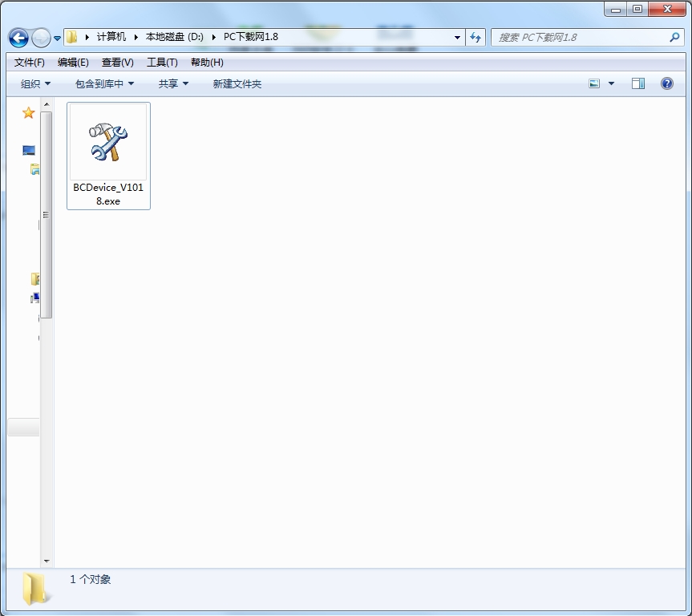The image size is (692, 616).
Task: Select BCDevice_V1018.exe hammer wrench icon
Action: [108, 142]
